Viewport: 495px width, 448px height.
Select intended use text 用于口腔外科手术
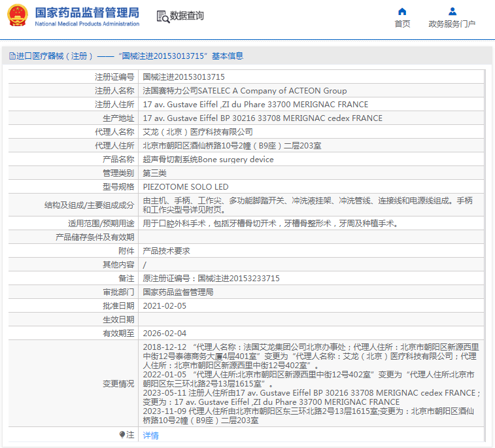270,224
